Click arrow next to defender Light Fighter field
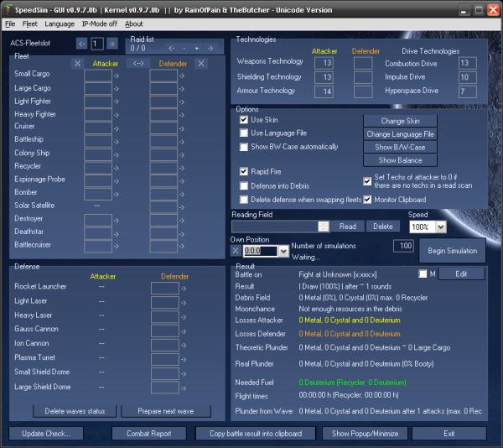Image resolution: width=503 pixels, height=448 pixels. [x=182, y=102]
